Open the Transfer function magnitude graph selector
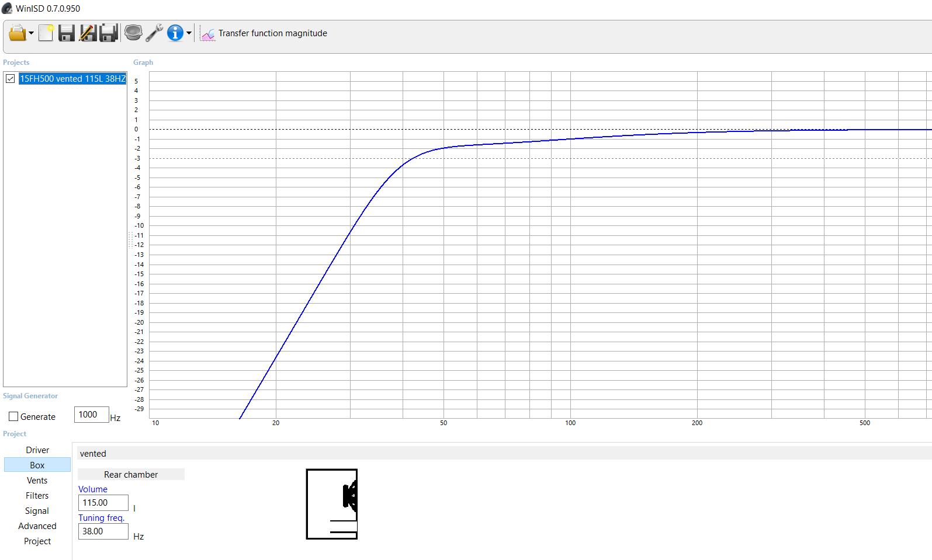The height and width of the screenshot is (560, 932). coord(272,33)
